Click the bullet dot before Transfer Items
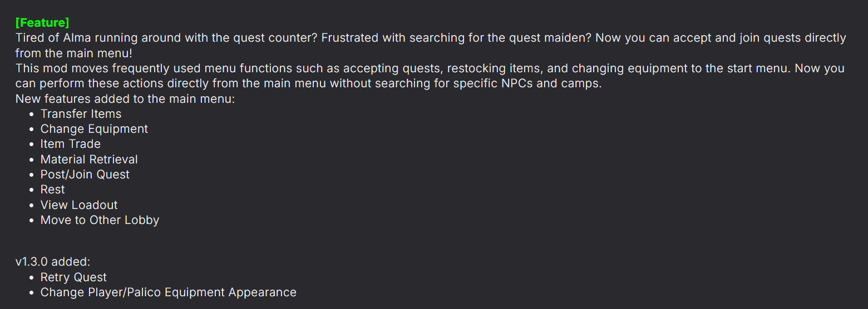868x309 pixels. pos(32,114)
